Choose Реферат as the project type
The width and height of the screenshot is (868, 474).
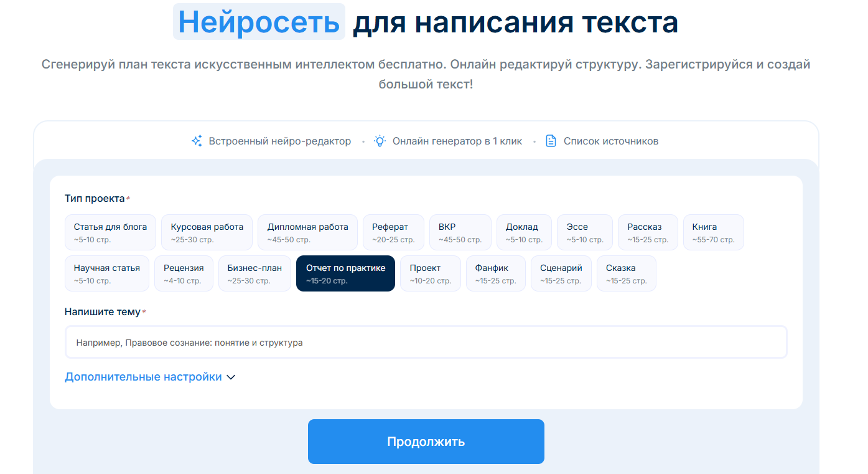393,232
